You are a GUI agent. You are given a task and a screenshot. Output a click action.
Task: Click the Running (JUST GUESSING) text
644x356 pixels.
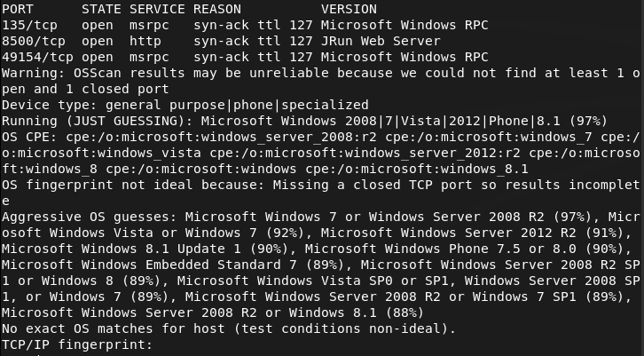click(98, 121)
